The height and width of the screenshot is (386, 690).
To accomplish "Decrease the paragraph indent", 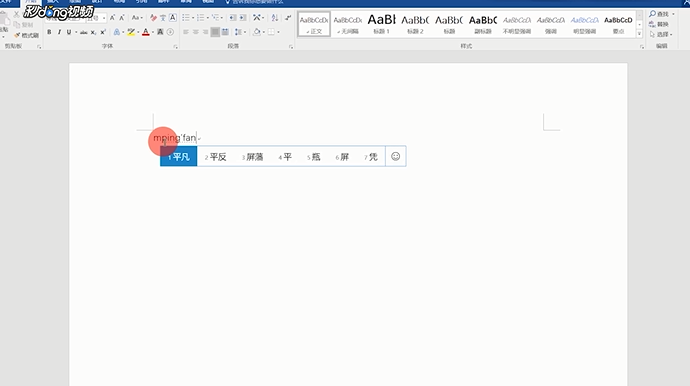I will 233,18.
